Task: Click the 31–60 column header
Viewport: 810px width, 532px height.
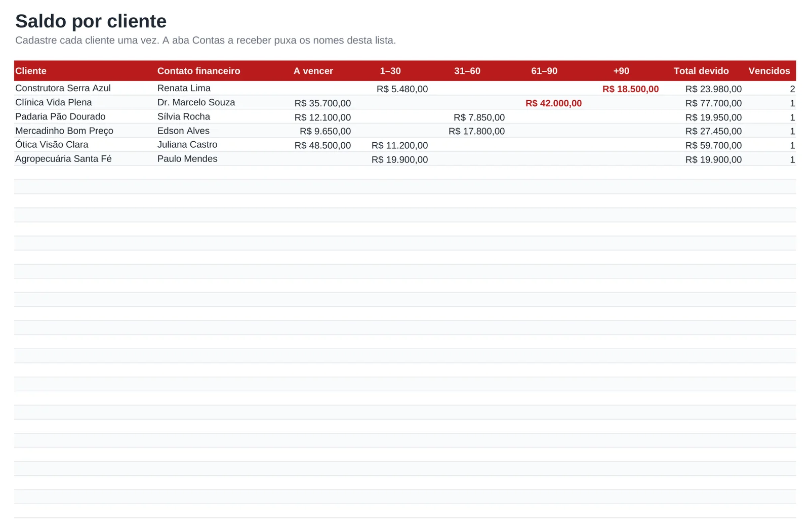Action: 467,71
